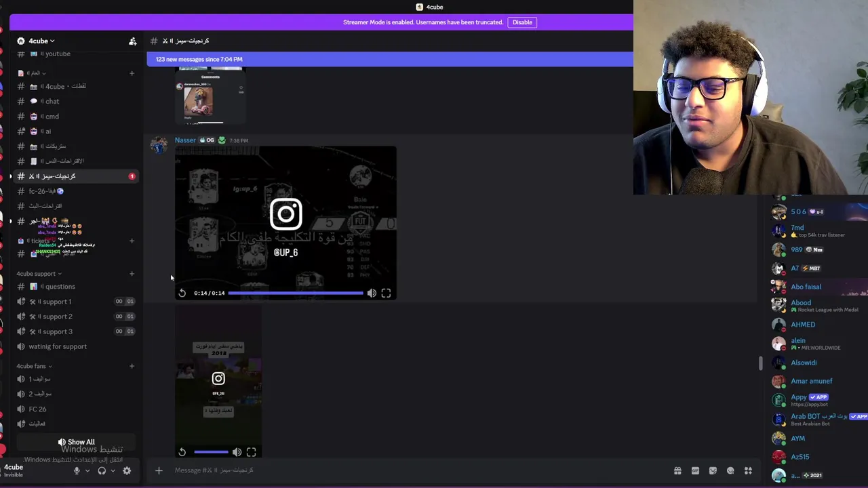
Task: Open Nasser's username in the message header
Action: pyautogui.click(x=185, y=140)
